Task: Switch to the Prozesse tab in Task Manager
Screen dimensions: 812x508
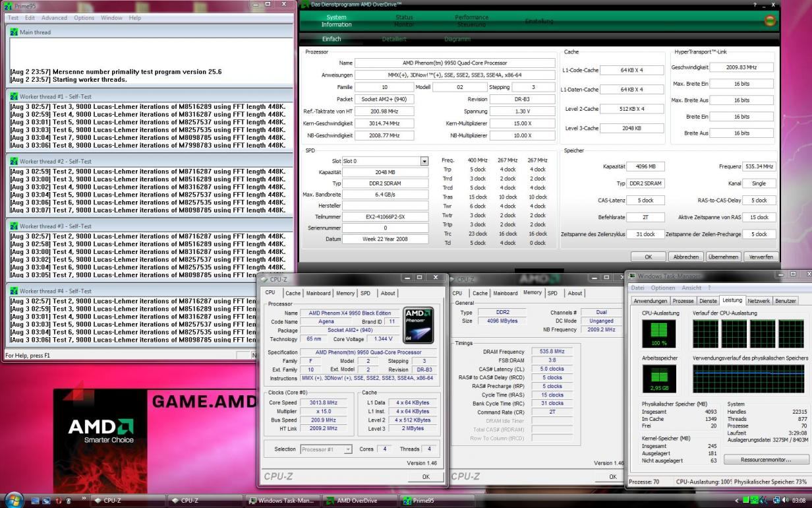Action: pyautogui.click(x=683, y=301)
